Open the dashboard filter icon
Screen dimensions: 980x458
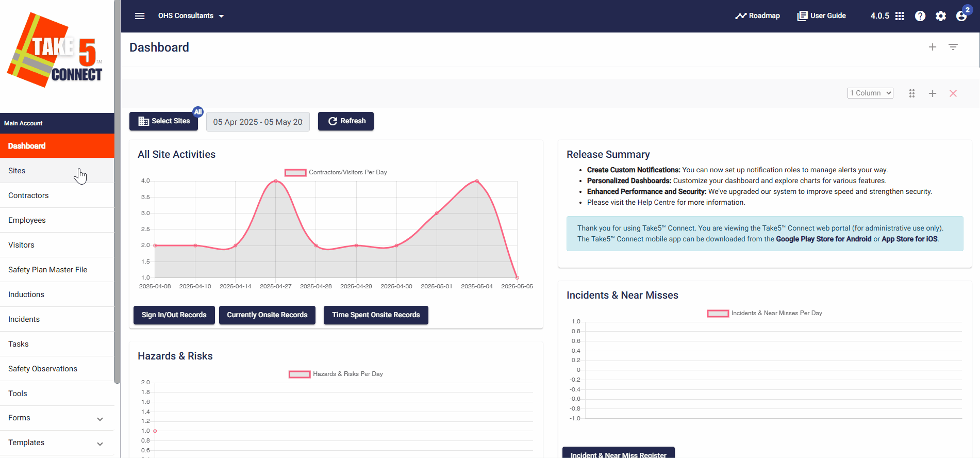[953, 47]
